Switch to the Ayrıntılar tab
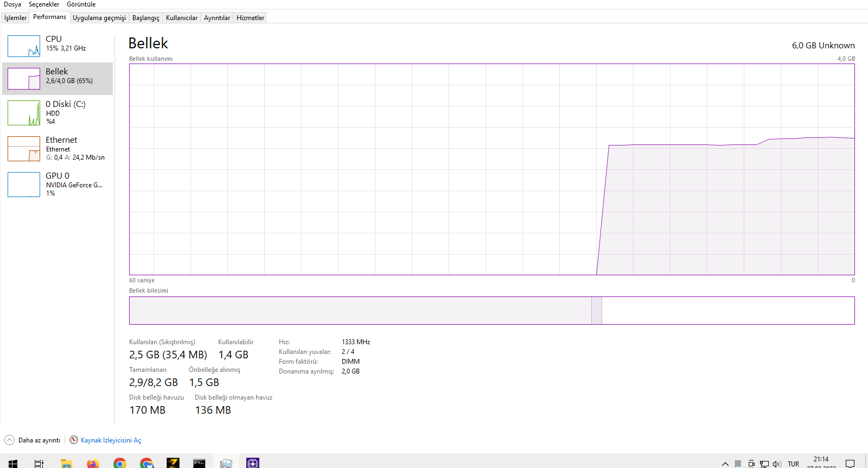Screen dimensions: 868x468 (x=217, y=18)
